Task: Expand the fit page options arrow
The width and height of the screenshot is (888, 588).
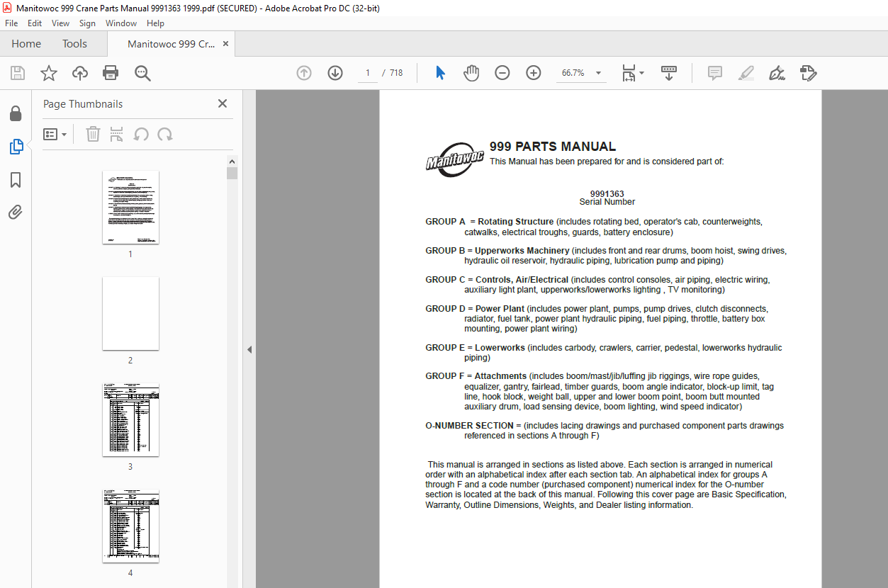Action: click(642, 73)
